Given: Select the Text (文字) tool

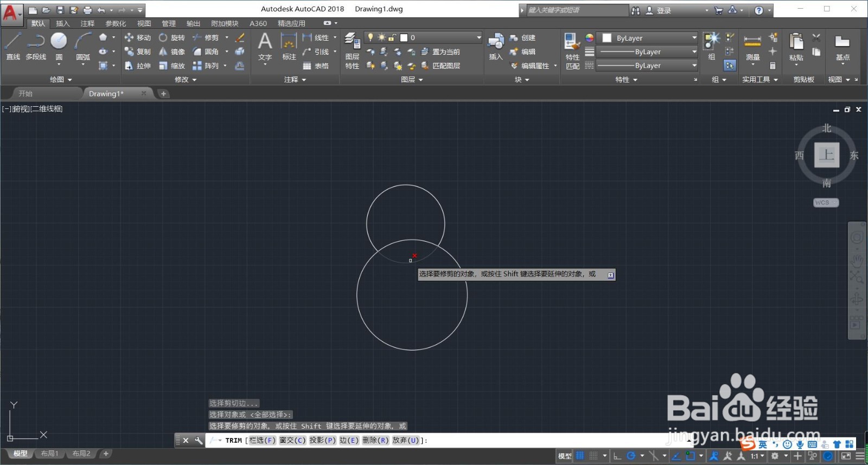Looking at the screenshot, I should [x=265, y=46].
